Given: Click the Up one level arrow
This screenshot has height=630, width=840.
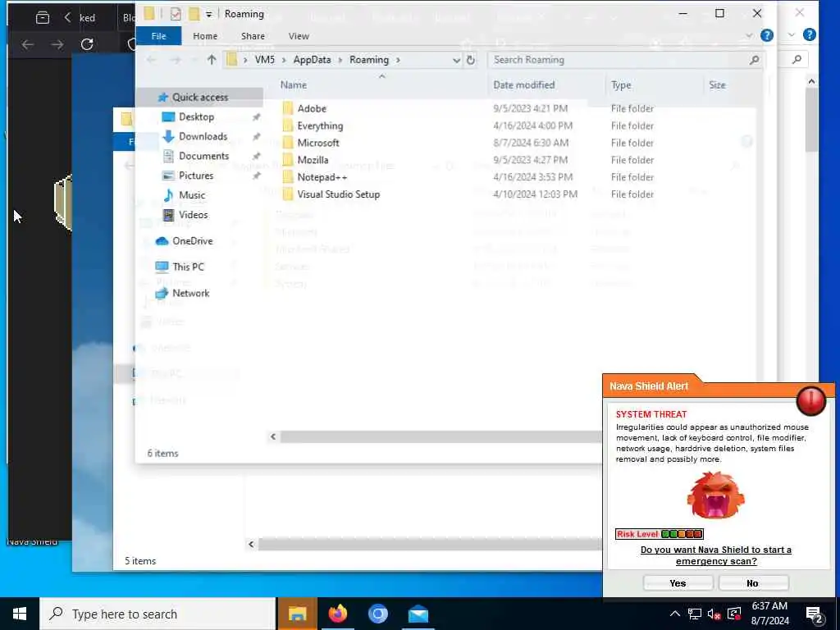Looking at the screenshot, I should (212, 60).
